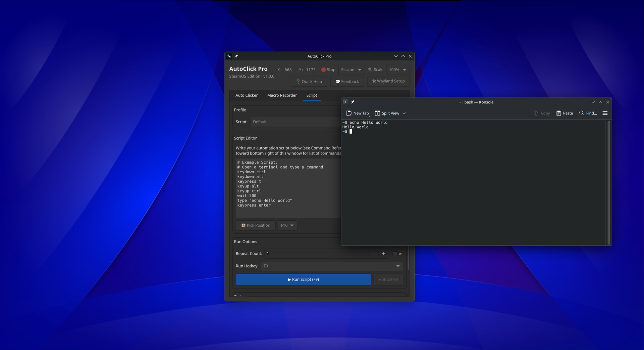This screenshot has width=644, height=350.
Task: Click the Script profile Default field
Action: pos(296,122)
